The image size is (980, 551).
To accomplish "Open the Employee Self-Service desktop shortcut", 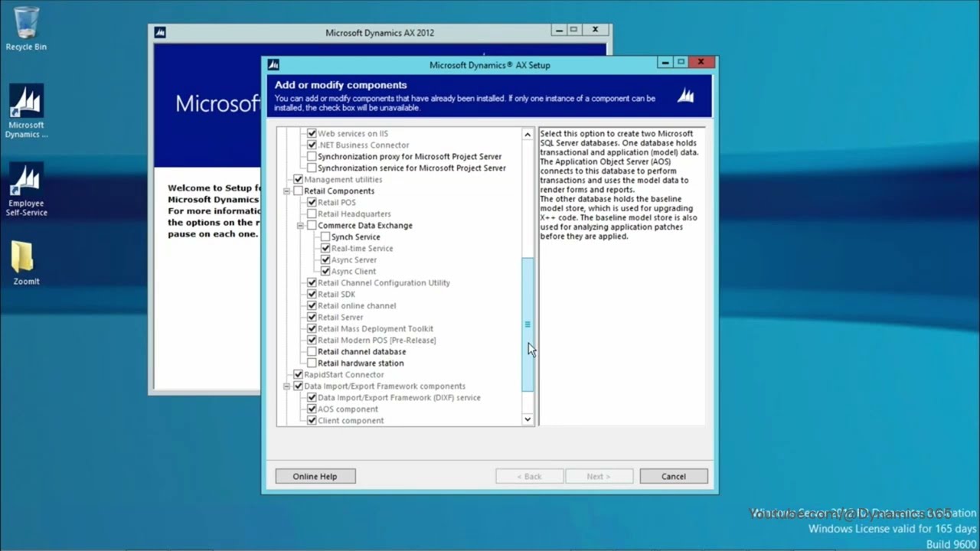I will click(26, 190).
